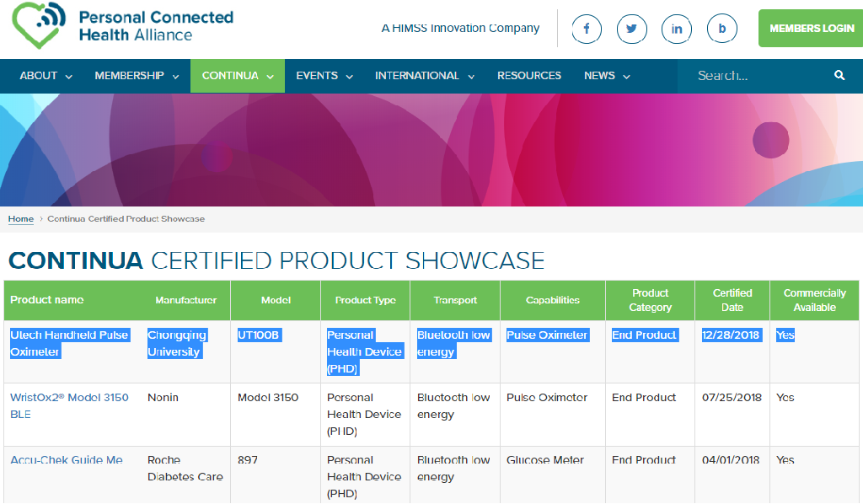Viewport: 863px width, 504px height.
Task: Click the Capabilities column header
Action: 553,300
